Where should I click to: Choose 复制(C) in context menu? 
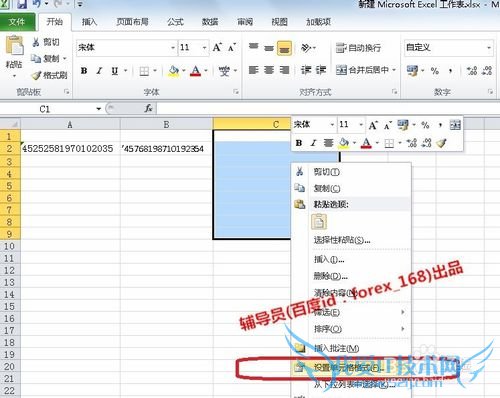[351, 188]
